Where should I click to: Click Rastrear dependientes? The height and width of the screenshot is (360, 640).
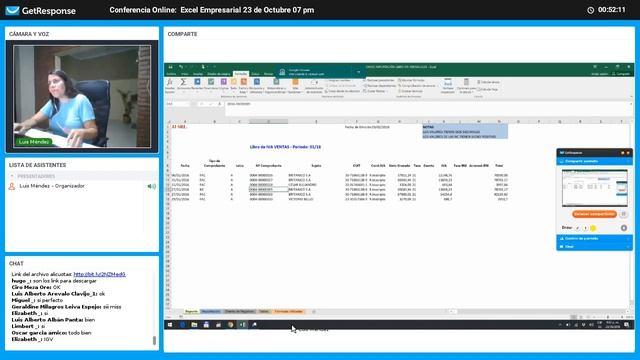point(379,86)
